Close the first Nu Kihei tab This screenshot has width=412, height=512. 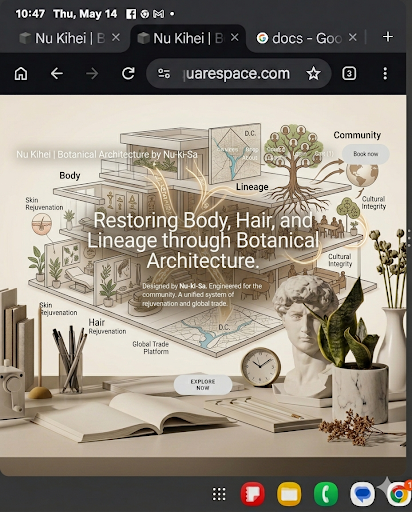pos(116,37)
